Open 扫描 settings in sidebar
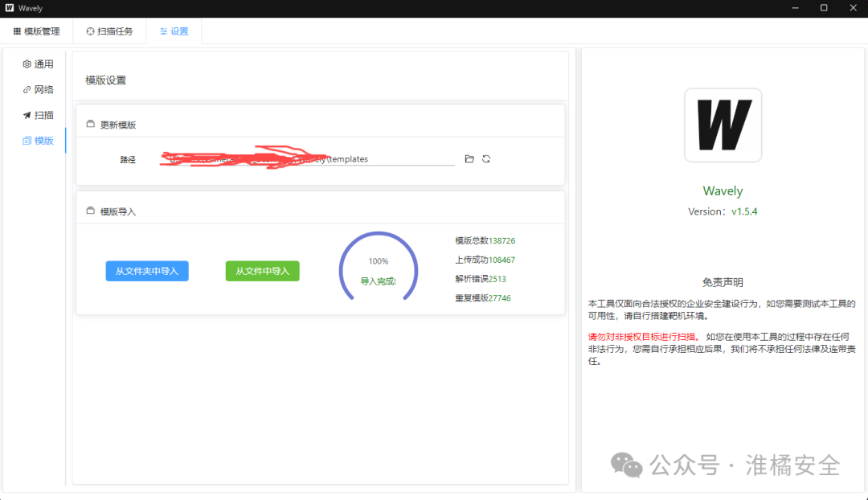 click(39, 115)
